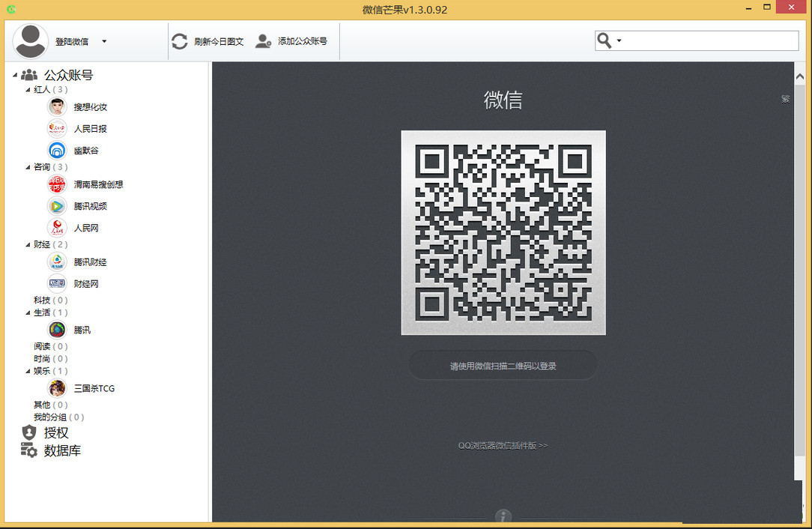The image size is (812, 529).
Task: Click the 腾讯财经 logo icon
Action: click(57, 262)
